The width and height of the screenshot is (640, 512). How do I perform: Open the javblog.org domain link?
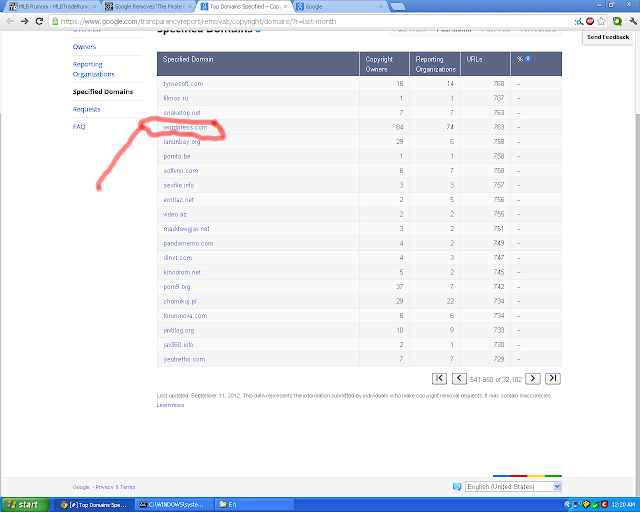[179, 330]
